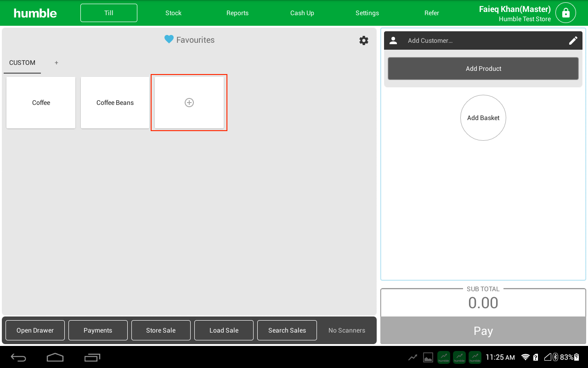Open the Stock tab
The width and height of the screenshot is (588, 368).
(174, 13)
